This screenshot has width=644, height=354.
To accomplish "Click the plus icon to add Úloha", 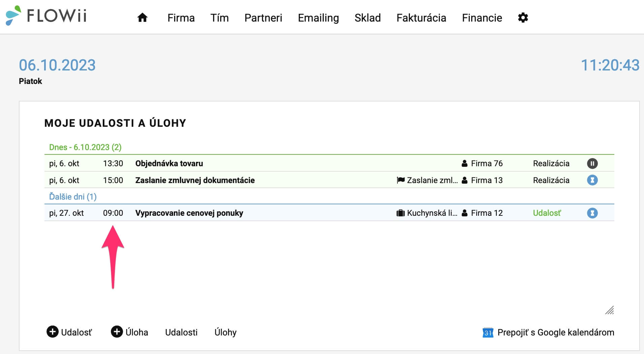I will point(117,332).
